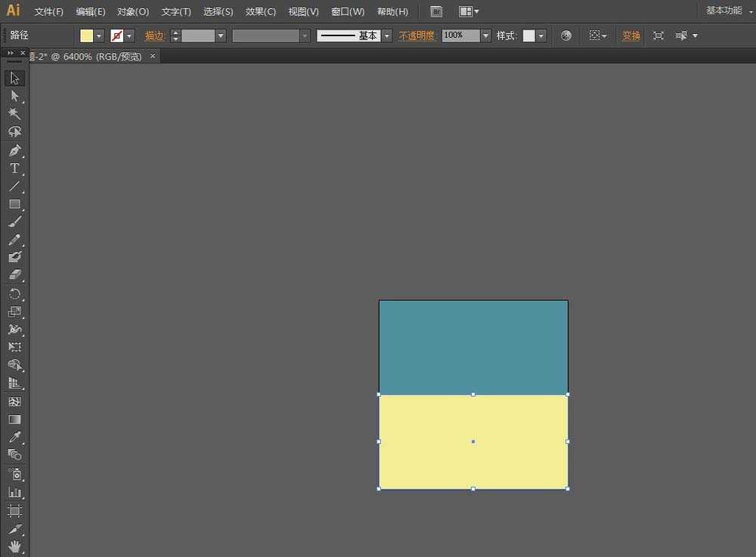Viewport: 756px width, 557px height.
Task: Select the Gradient tool
Action: tap(14, 419)
